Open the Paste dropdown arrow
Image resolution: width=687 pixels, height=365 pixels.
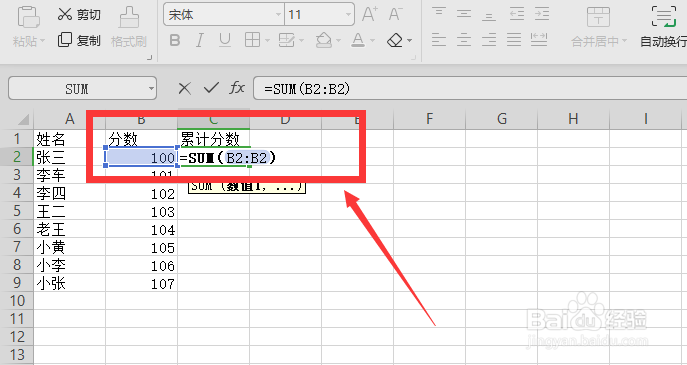tap(42, 41)
